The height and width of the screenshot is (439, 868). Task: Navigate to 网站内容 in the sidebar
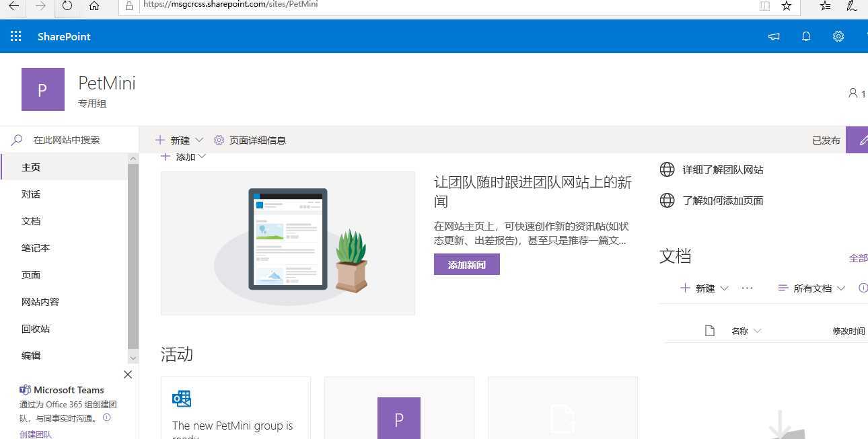(40, 301)
